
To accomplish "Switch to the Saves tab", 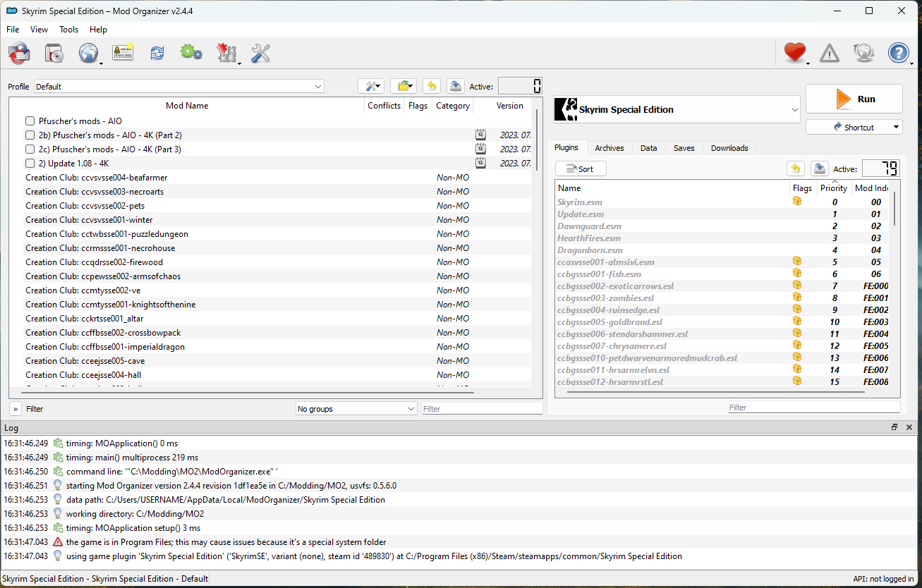I will 684,148.
